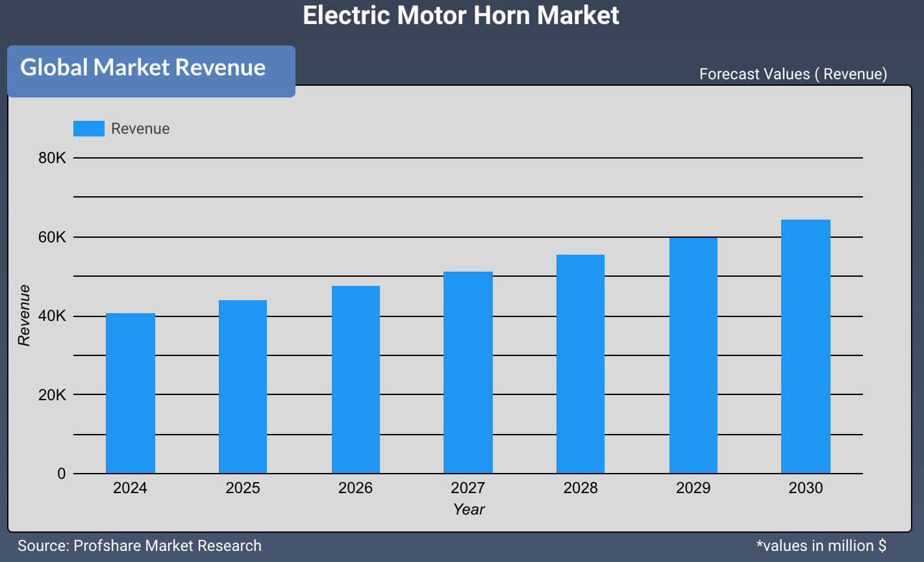Click the 2024 x-axis label
Image resolution: width=924 pixels, height=562 pixels.
(130, 488)
